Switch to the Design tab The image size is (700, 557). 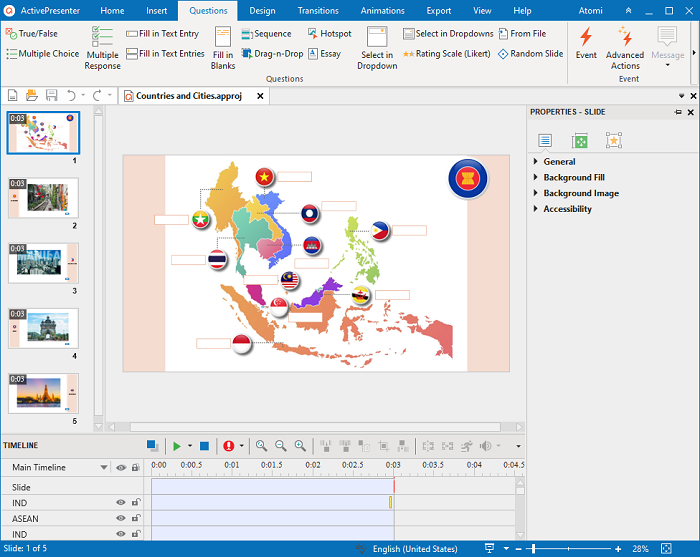tap(262, 11)
